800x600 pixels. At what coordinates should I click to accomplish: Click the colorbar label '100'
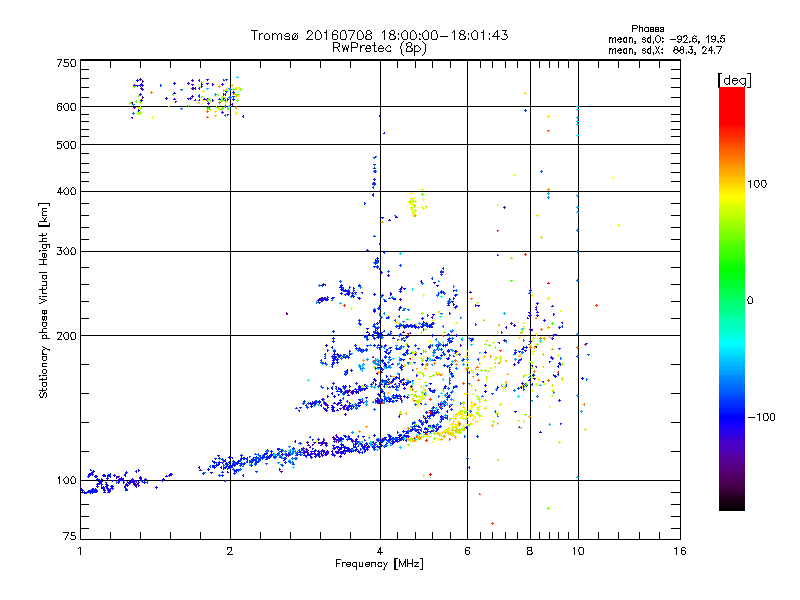pyautogui.click(x=757, y=184)
